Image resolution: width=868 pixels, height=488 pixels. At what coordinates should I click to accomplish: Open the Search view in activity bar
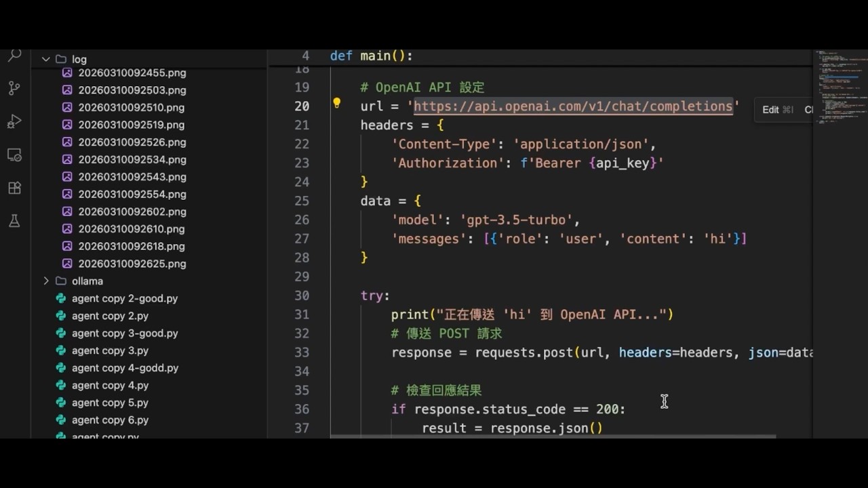coord(14,56)
